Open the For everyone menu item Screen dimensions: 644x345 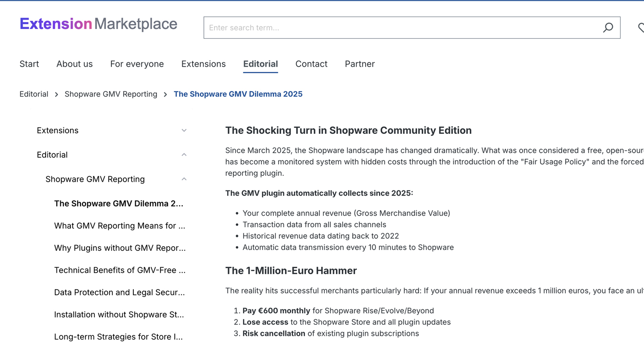(x=137, y=64)
